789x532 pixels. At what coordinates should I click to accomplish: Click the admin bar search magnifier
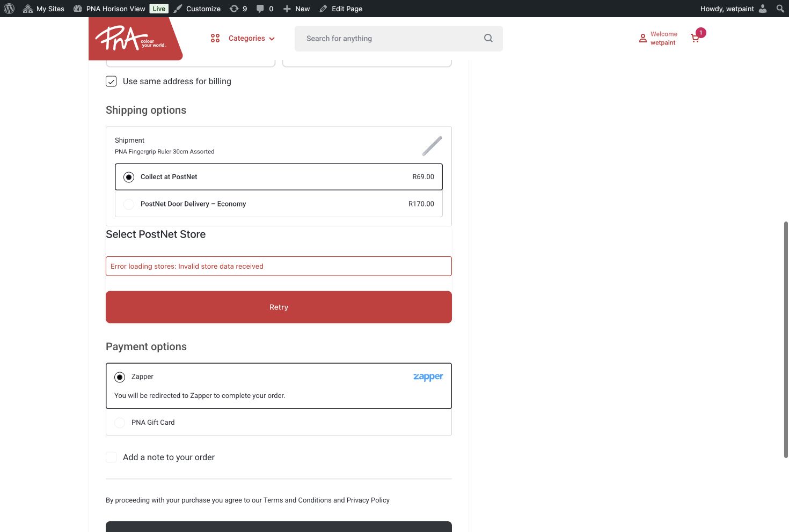click(780, 9)
